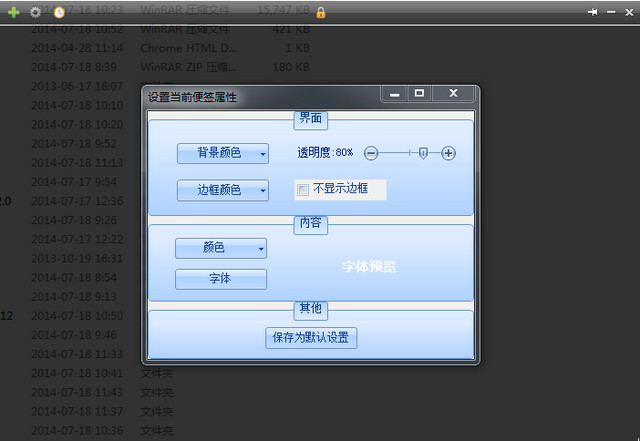
Task: Maximize the properties dialog
Action: point(419,94)
